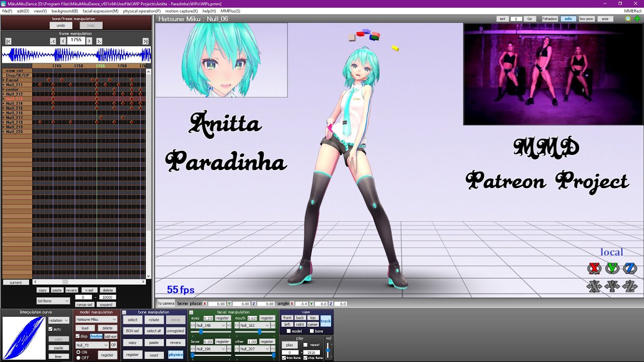Enable the repeat playback checkbox
The width and height of the screenshot is (644, 362).
(x=305, y=345)
